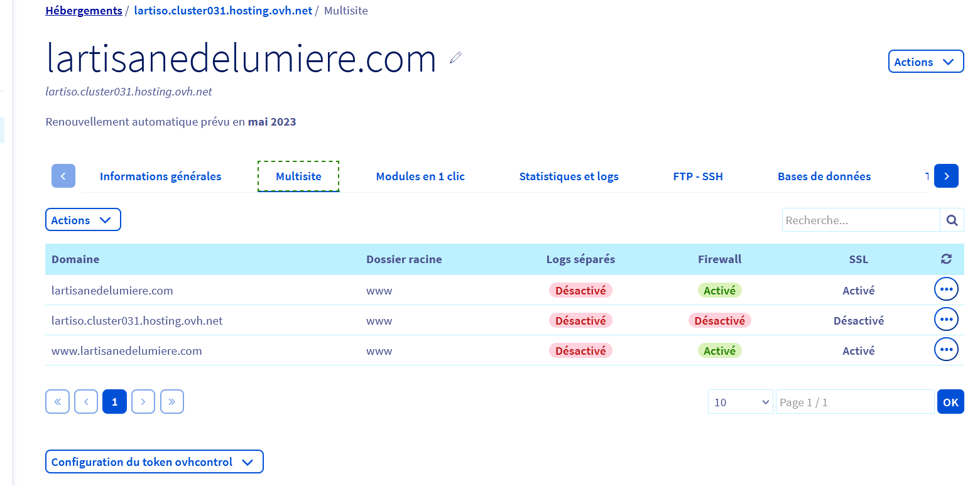Viewport: 980px width, 486px height.
Task: Open the options menu for the lartisanedelumiere.com row
Action: pos(946,289)
